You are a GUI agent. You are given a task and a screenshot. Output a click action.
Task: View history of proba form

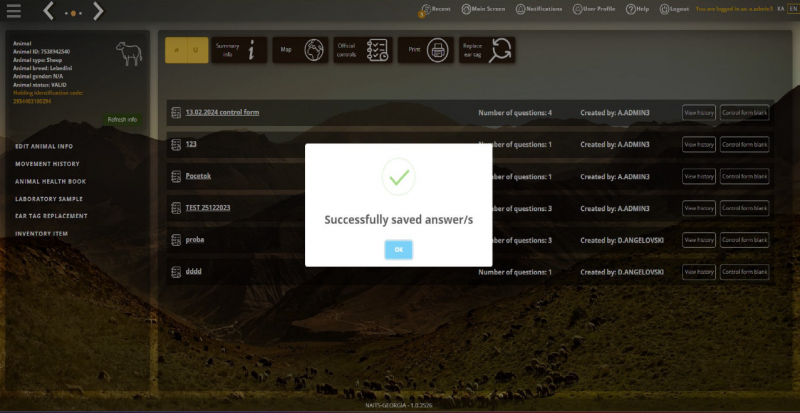(x=698, y=240)
